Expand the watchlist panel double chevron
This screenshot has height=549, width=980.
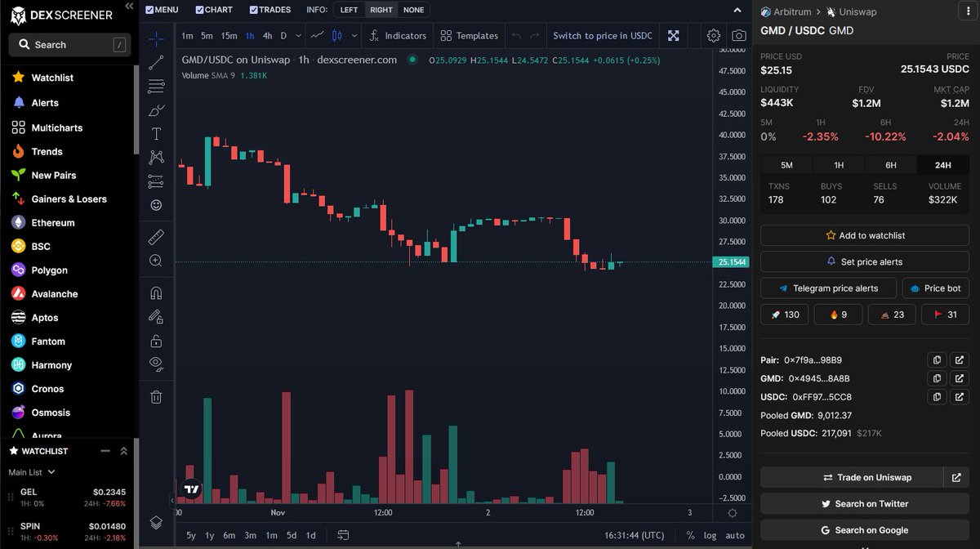point(124,451)
